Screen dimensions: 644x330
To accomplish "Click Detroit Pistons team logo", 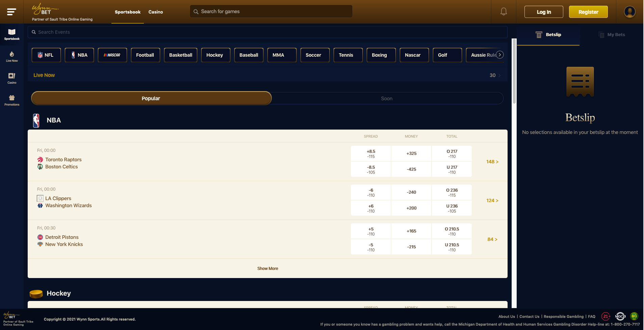I will (x=40, y=237).
